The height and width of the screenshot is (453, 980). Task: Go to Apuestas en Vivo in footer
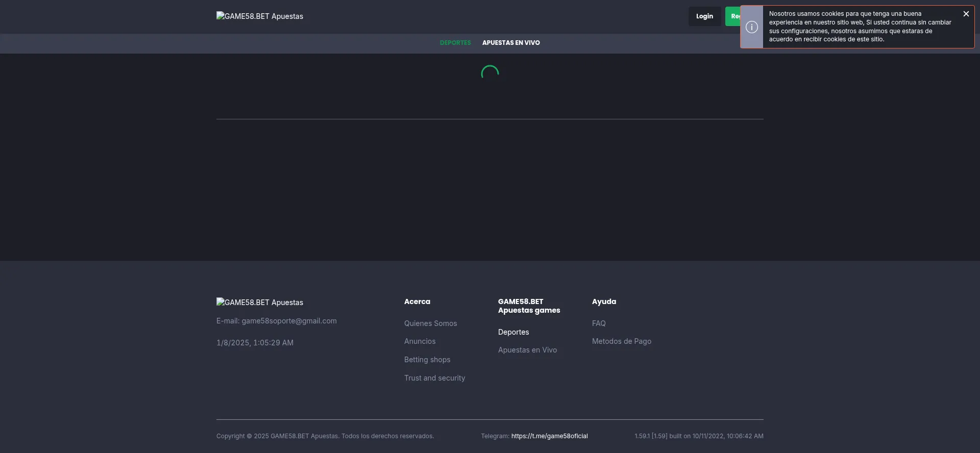coord(527,350)
